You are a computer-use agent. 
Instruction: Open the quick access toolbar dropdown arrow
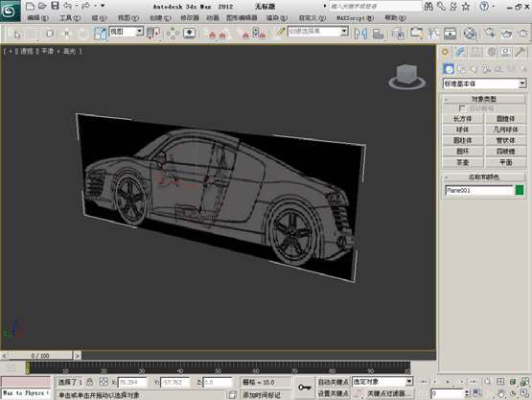pyautogui.click(x=103, y=6)
